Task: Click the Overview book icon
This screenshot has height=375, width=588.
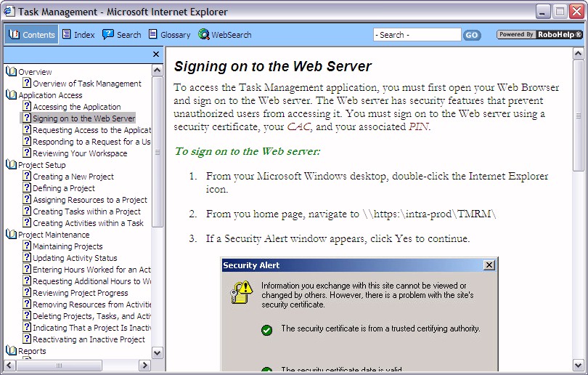Action: tap(12, 72)
